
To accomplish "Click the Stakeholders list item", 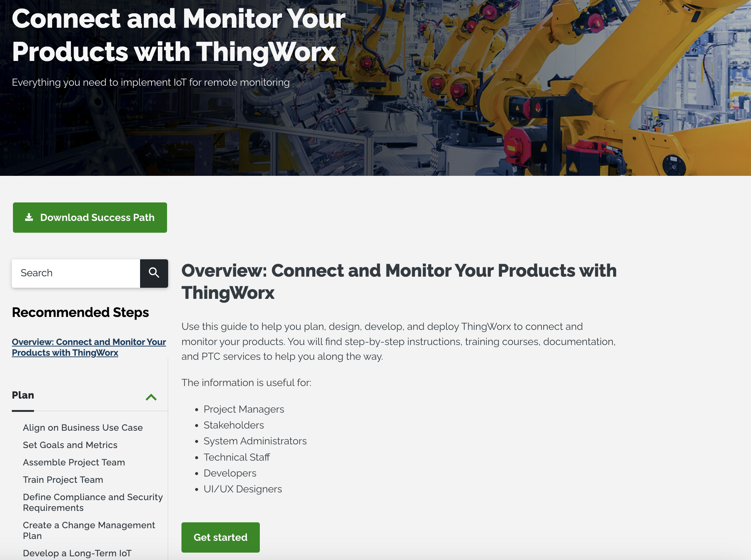I will tap(234, 425).
